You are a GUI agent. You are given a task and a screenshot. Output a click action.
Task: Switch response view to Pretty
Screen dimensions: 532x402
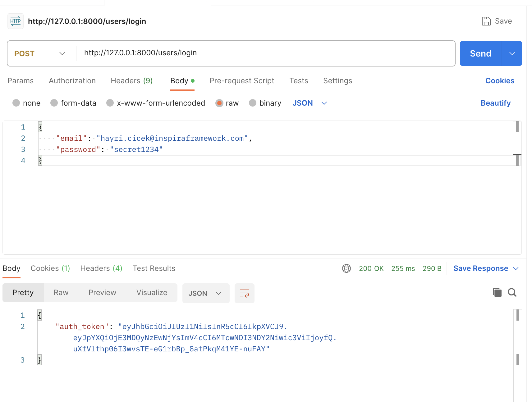click(x=23, y=293)
